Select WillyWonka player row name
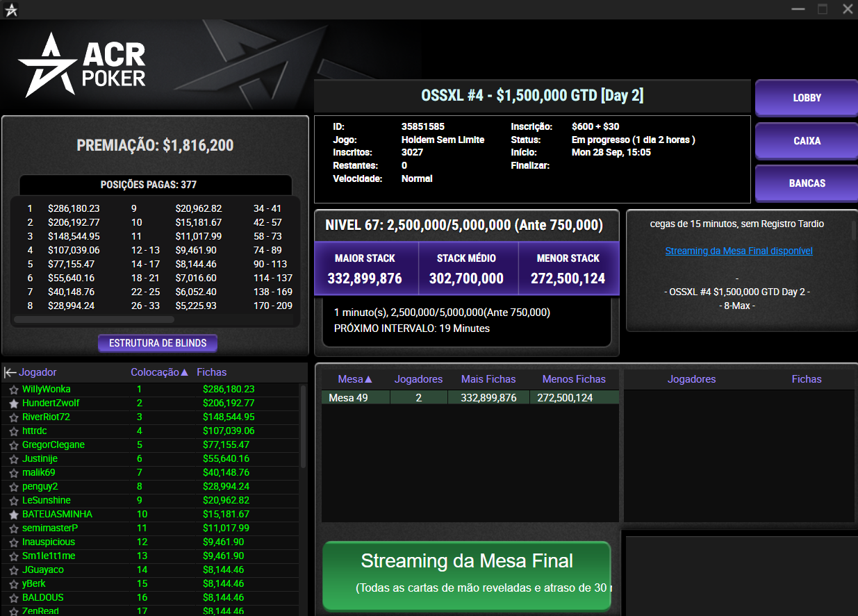This screenshot has width=858, height=616. click(46, 390)
